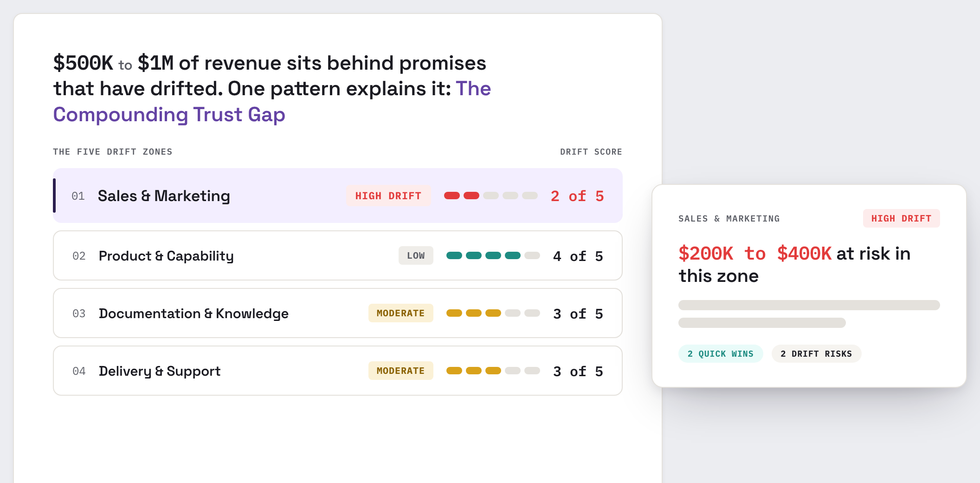
Task: Click MODERATE badge on Documentation row
Action: tap(400, 313)
